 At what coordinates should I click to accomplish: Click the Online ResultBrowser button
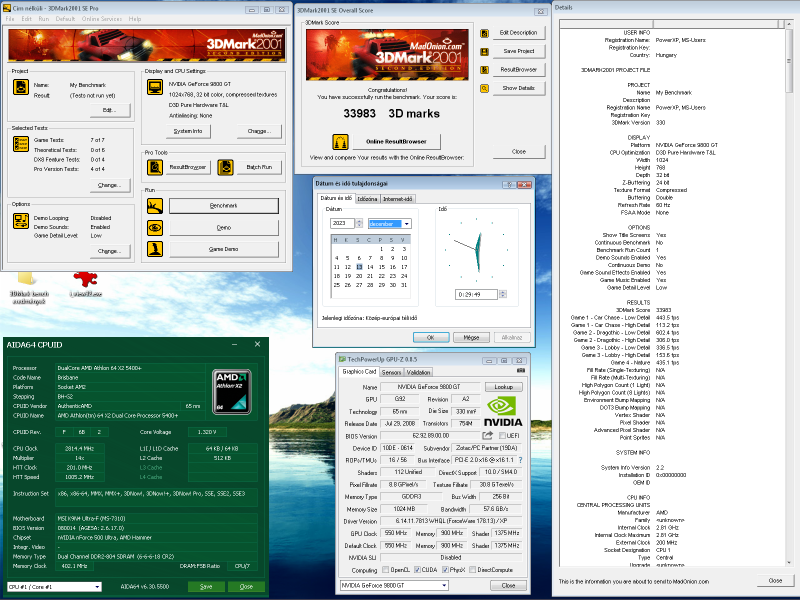point(396,141)
